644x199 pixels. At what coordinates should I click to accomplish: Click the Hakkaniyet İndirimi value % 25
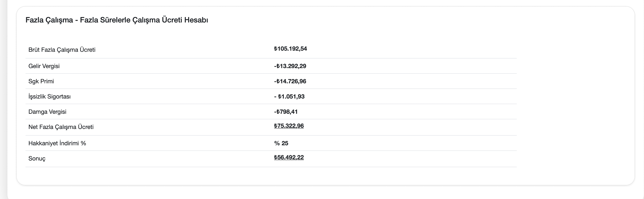(281, 143)
